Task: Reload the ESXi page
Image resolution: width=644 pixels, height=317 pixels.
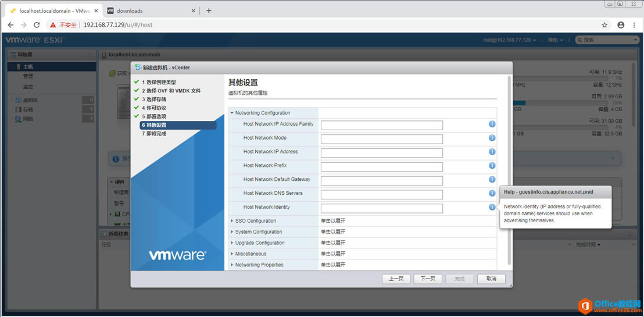Action: tap(37, 25)
